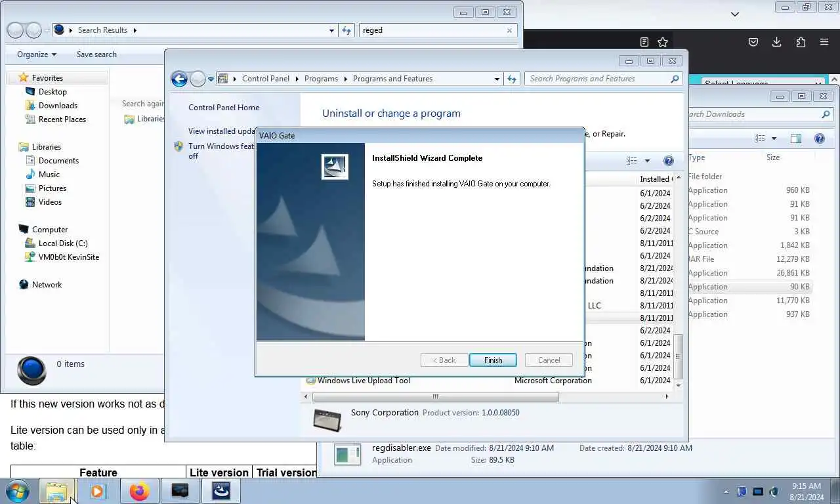
Task: Open Firefox reader view icon
Action: [x=644, y=42]
